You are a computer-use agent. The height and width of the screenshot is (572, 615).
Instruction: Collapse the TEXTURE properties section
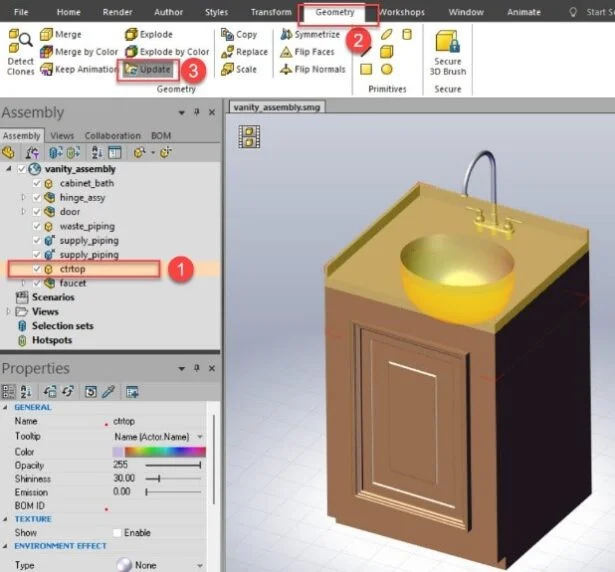[x=5, y=519]
